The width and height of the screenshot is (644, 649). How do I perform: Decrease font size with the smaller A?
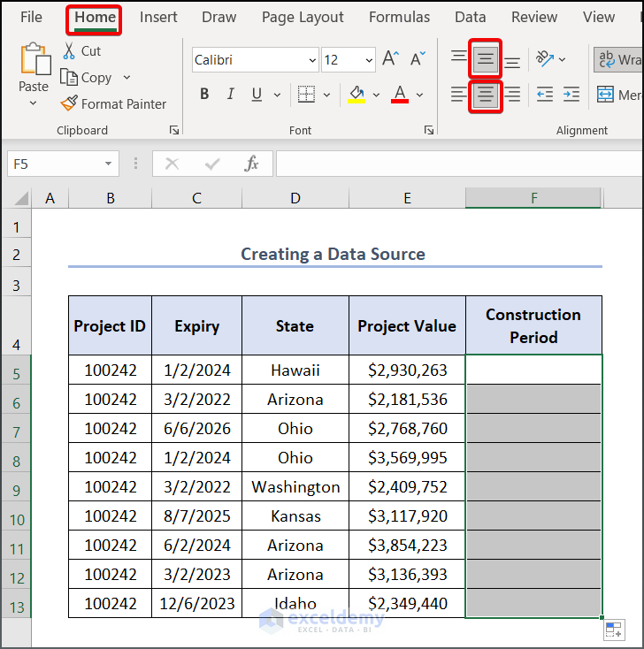coord(418,58)
